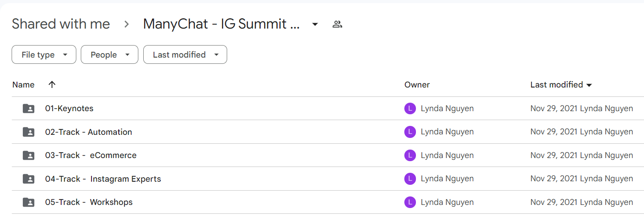The height and width of the screenshot is (221, 644).
Task: Click Lynda Nguyen owner name in the 03-Track - eCommerce row
Action: tap(447, 155)
